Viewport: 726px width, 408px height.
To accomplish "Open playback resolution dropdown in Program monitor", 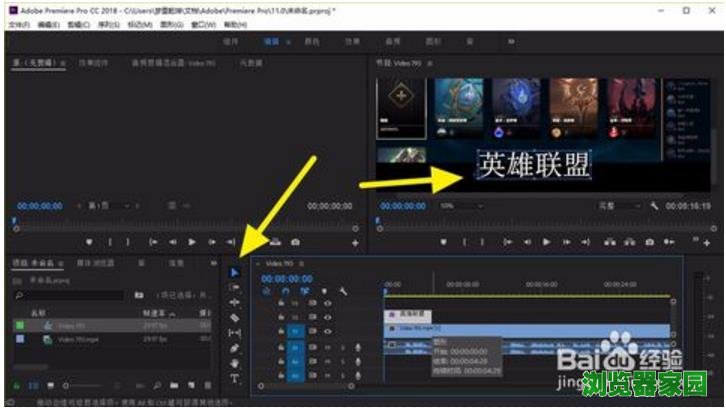I will (618, 205).
